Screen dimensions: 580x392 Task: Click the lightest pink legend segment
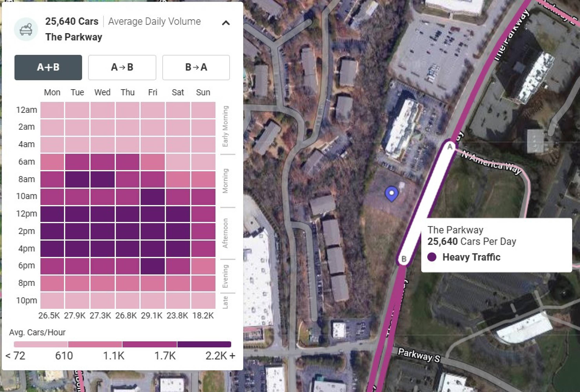pyautogui.click(x=41, y=344)
